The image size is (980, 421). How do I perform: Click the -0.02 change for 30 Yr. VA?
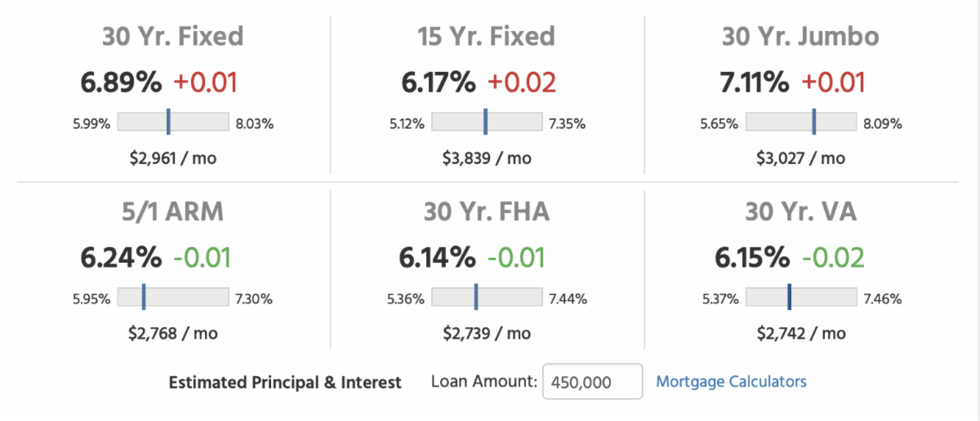pos(832,258)
